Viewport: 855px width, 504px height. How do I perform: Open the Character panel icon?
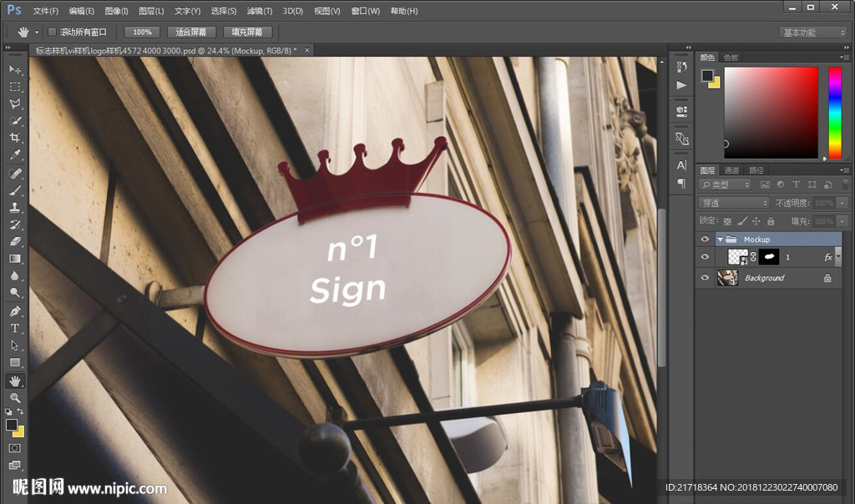pos(681,165)
